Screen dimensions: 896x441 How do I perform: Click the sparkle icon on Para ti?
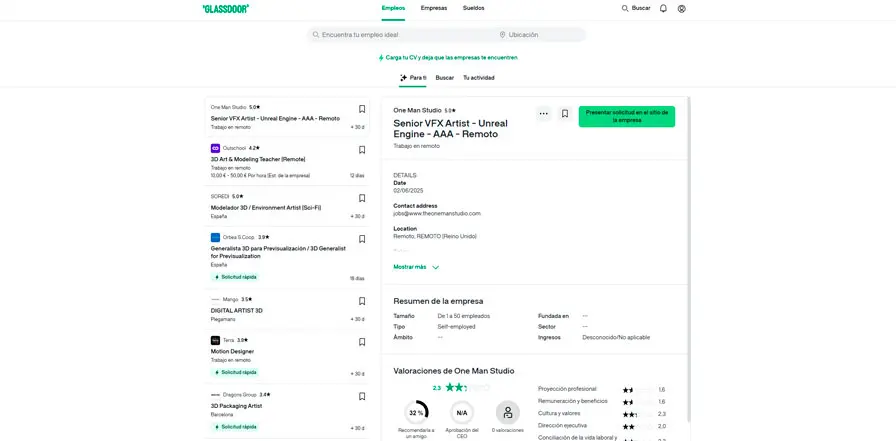click(x=403, y=78)
